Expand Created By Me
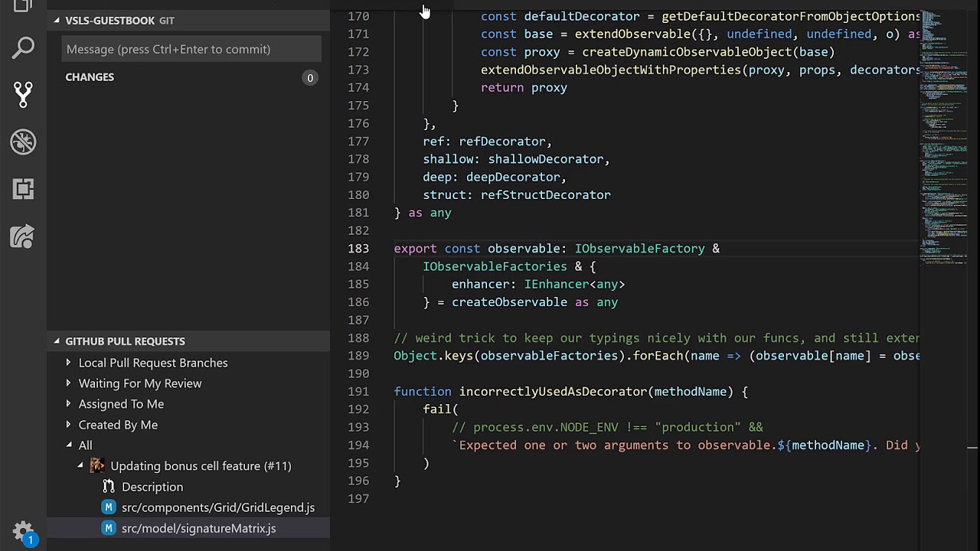The height and width of the screenshot is (551, 980). (x=69, y=425)
